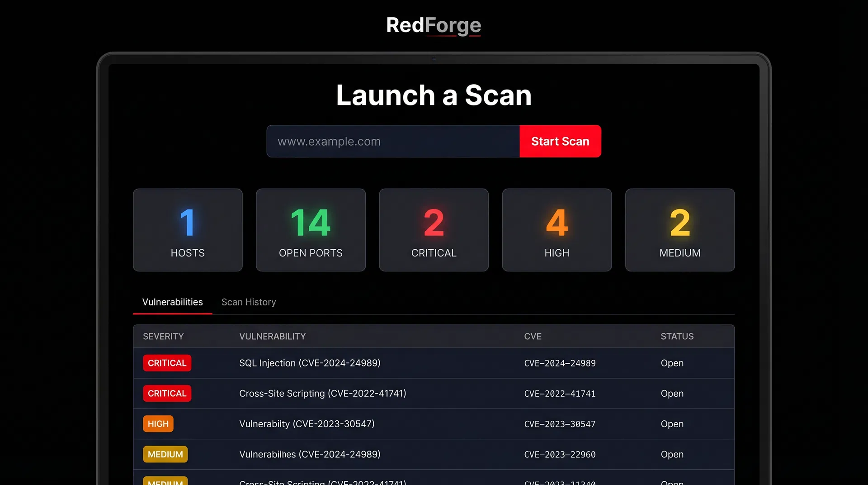Open the CVE-2024-24989 link

[x=560, y=363]
